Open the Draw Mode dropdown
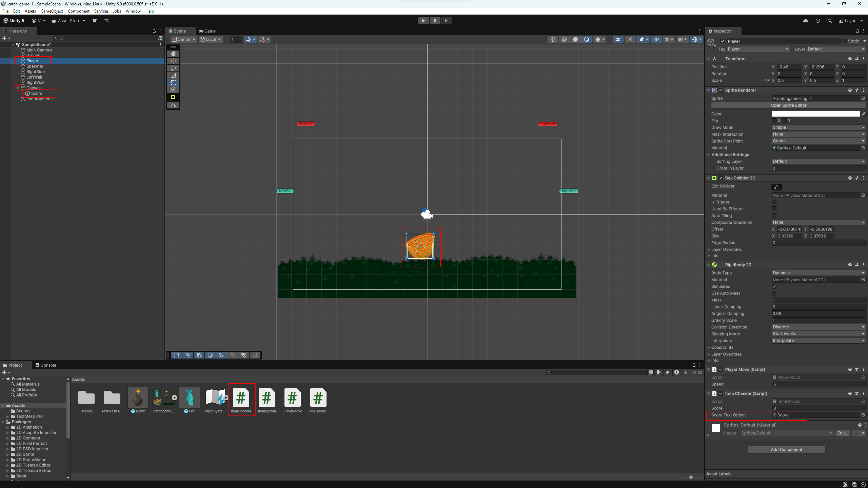Screen dimensions: 868x488 click(818, 127)
